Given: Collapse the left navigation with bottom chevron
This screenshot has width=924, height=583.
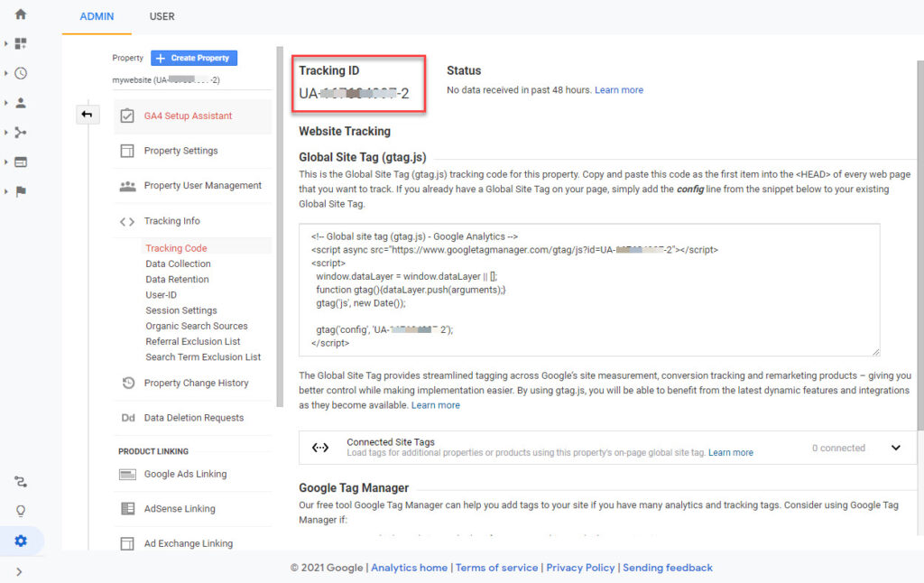Looking at the screenshot, I should (20, 570).
